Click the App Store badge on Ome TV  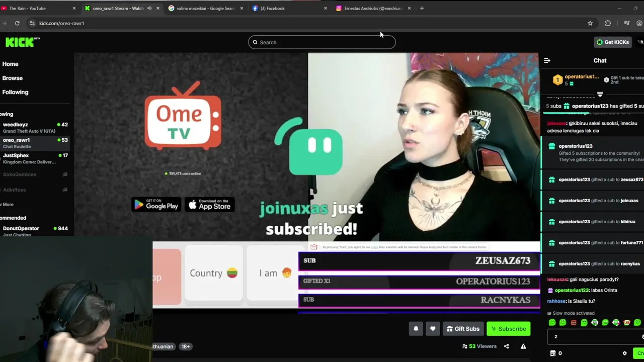pos(210,204)
